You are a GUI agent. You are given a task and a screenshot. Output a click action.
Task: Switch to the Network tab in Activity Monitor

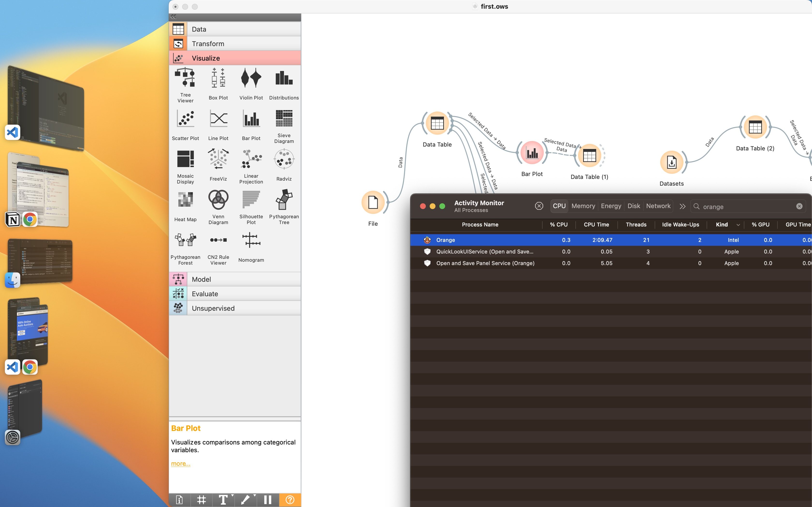pyautogui.click(x=658, y=205)
